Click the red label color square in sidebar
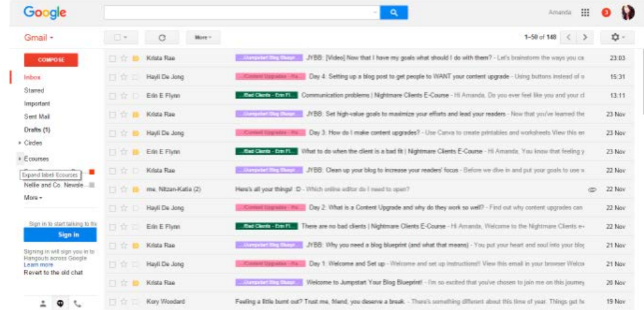644x310 pixels. pyautogui.click(x=92, y=172)
